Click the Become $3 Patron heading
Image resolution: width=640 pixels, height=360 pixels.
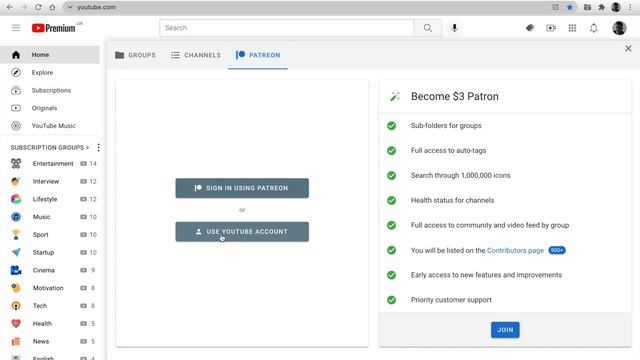455,96
